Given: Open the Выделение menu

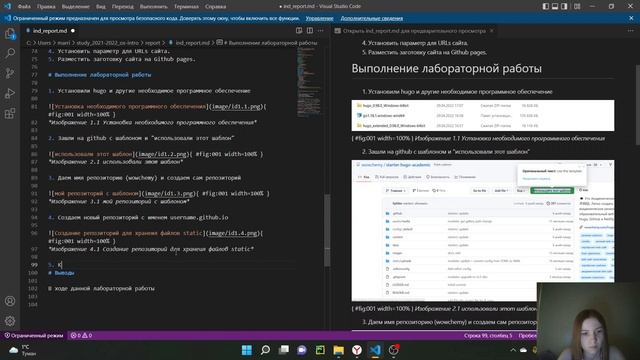Looking at the screenshot, I should tap(76, 7).
